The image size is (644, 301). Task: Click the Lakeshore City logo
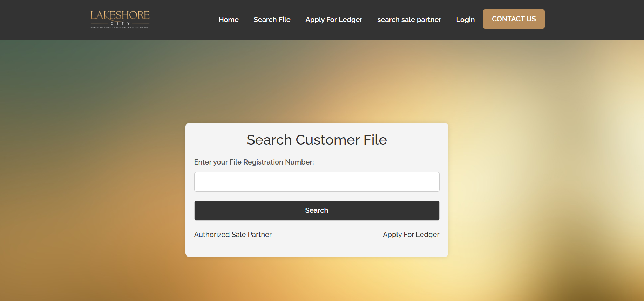120,19
